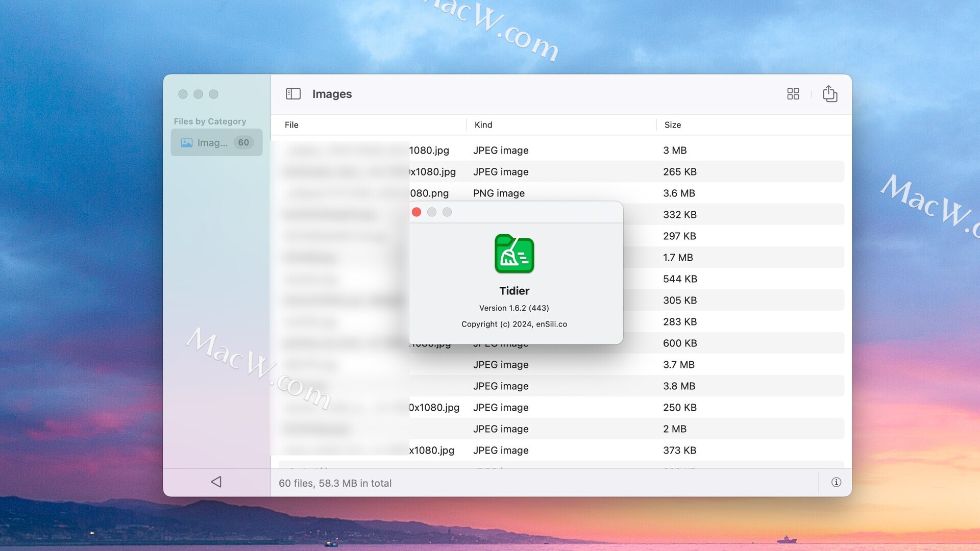The image size is (980, 551).
Task: Sort by File column header
Action: 292,125
